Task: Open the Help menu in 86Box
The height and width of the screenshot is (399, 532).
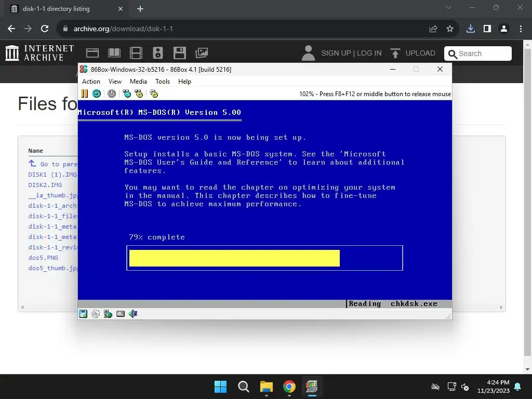Action: coord(184,82)
